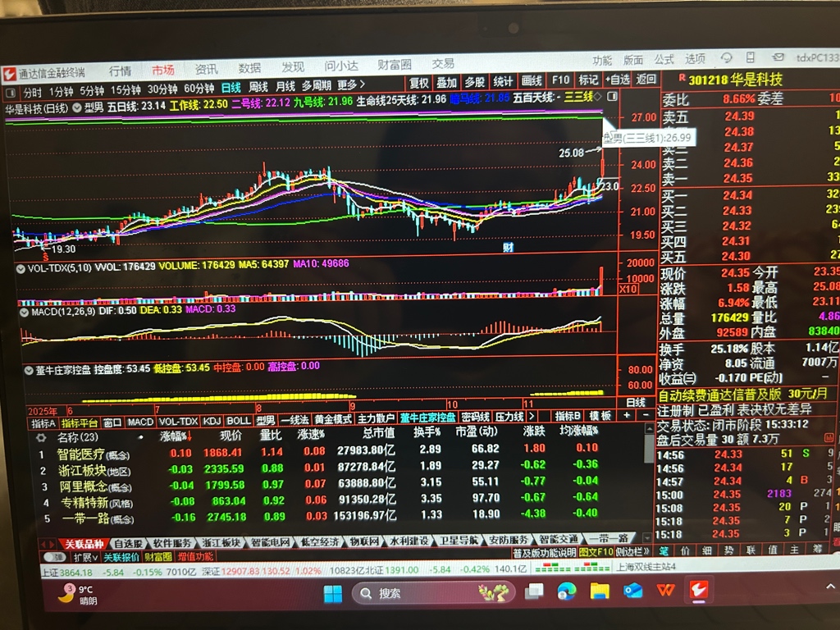Click the diamond icon after 三三线
Image resolution: width=840 pixels, height=630 pixels.
[x=597, y=97]
